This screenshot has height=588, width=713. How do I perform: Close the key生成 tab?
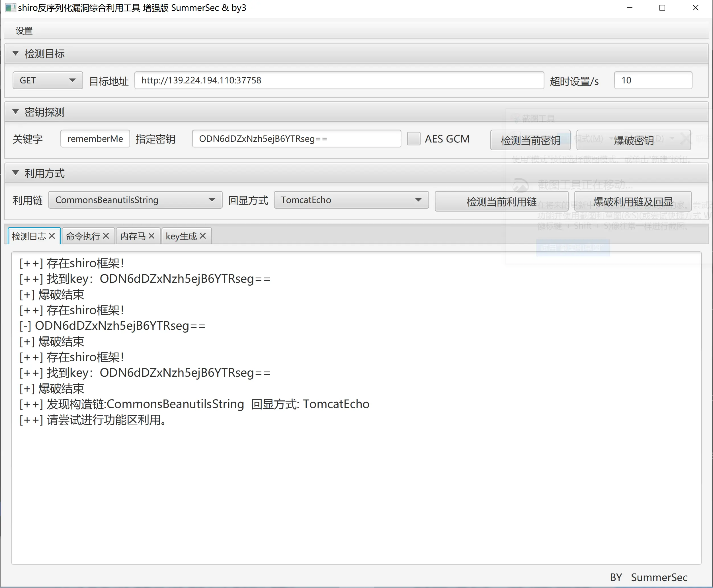(202, 236)
